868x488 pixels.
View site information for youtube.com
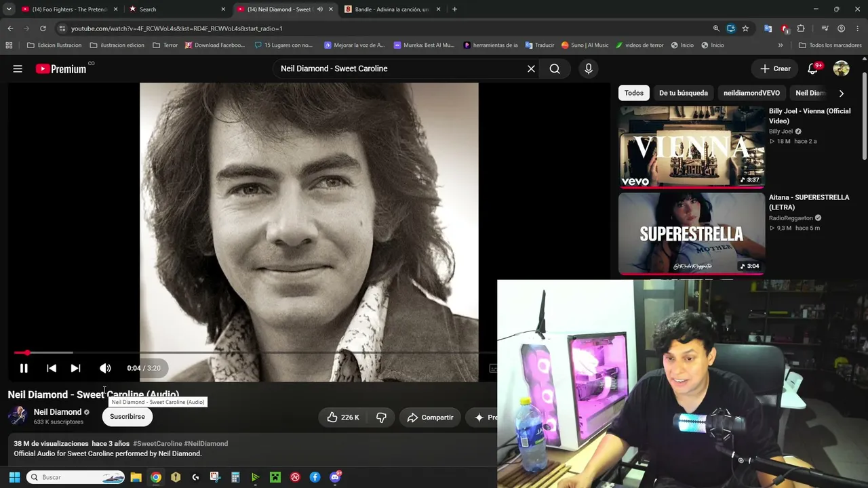click(62, 28)
